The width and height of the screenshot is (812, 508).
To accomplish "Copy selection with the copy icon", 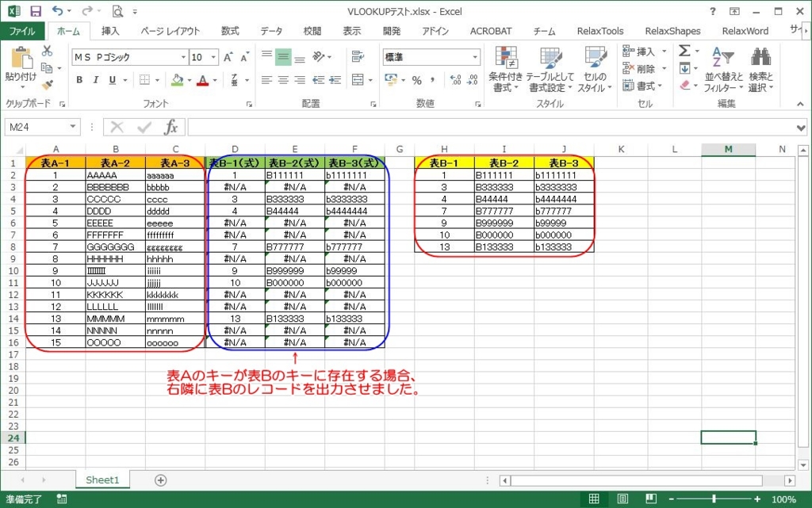I will tap(47, 68).
